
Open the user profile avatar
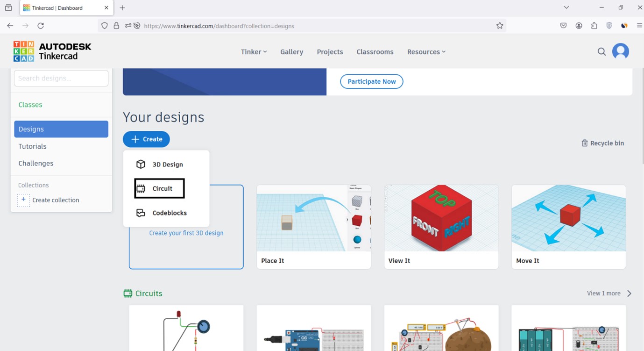(x=621, y=51)
